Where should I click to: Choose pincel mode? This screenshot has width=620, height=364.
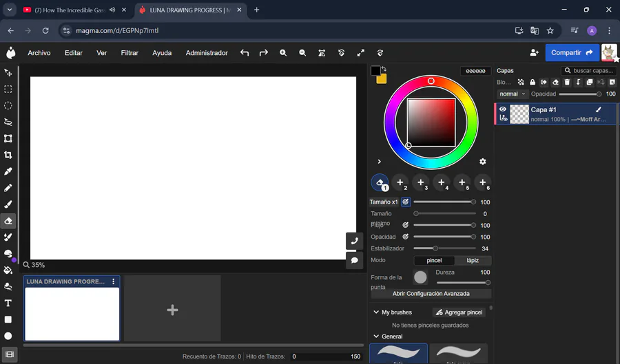point(434,260)
